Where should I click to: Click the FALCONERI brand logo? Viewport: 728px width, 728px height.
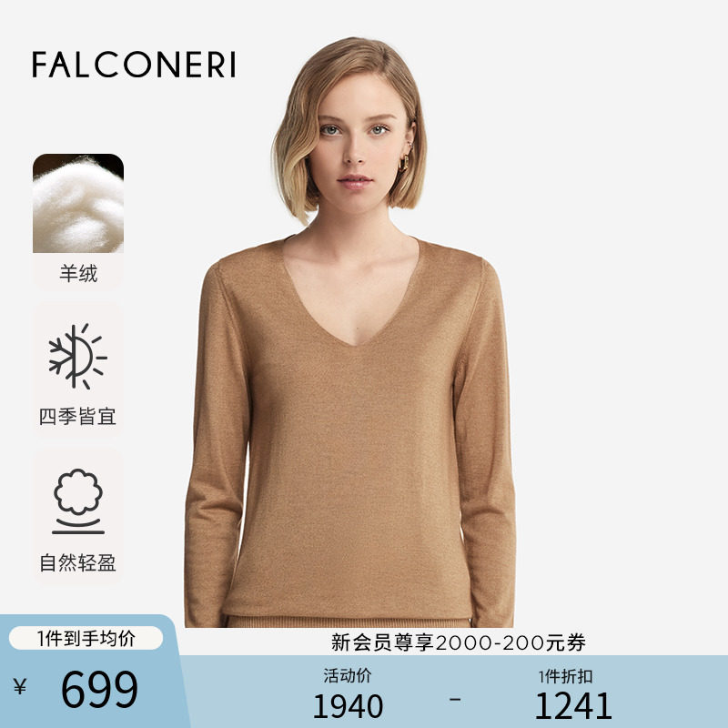click(x=134, y=65)
